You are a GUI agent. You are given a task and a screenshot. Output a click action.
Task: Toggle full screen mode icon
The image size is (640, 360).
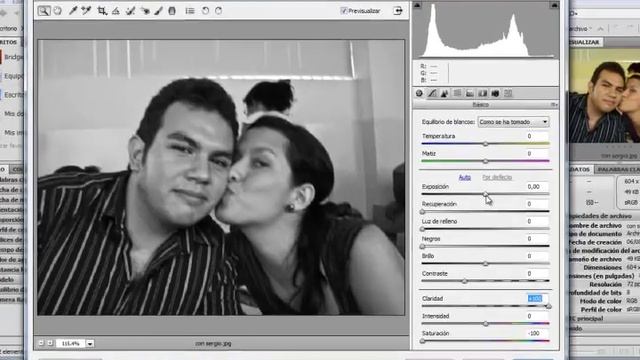point(398,11)
